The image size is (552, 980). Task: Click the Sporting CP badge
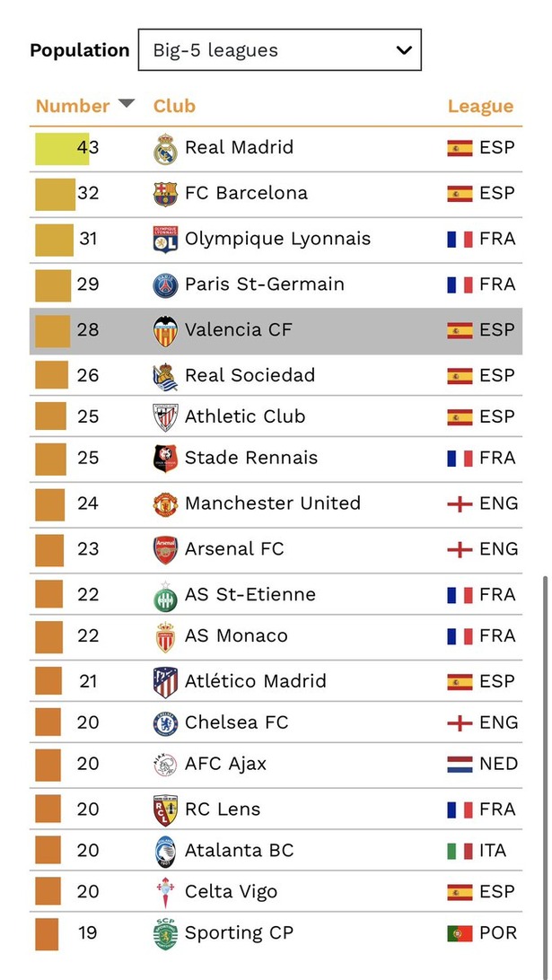pos(165,933)
